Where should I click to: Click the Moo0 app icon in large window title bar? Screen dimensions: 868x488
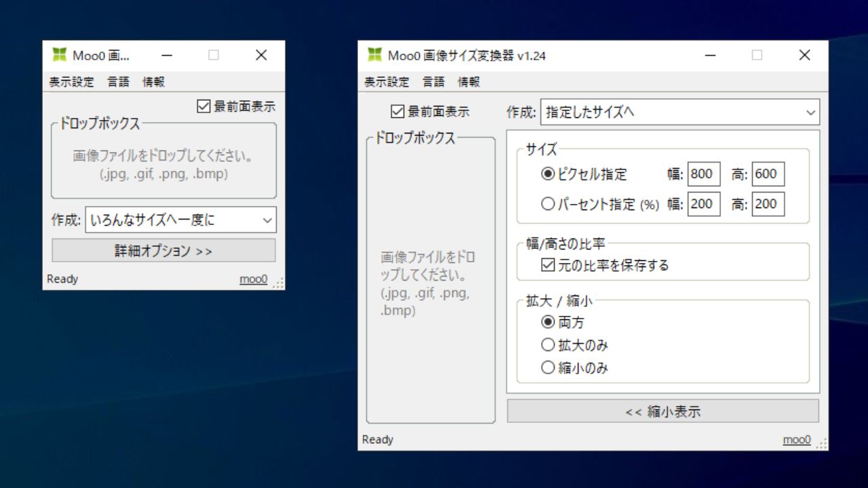[x=374, y=55]
